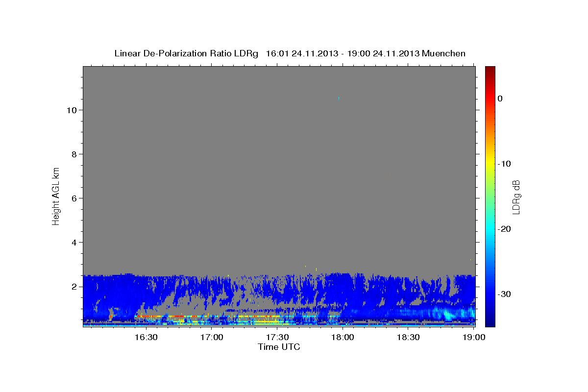Click the 17:00 time tick label
588x392 pixels.
[212, 337]
